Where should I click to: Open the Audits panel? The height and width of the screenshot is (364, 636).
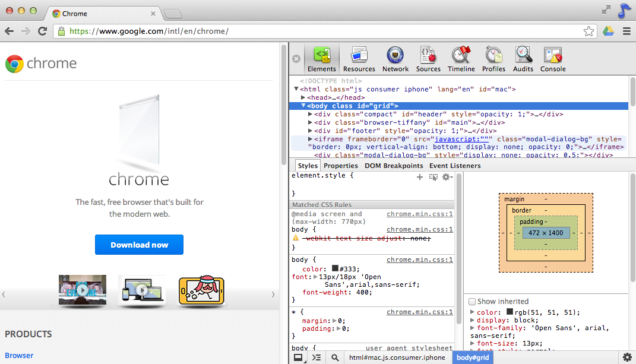point(523,59)
